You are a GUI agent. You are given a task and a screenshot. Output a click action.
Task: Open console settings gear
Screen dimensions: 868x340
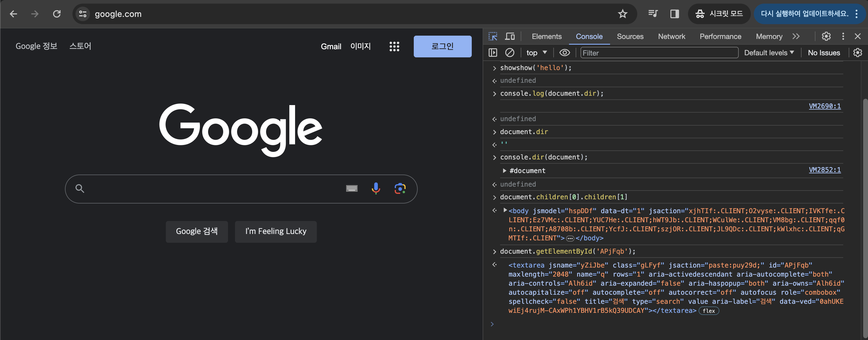point(857,53)
